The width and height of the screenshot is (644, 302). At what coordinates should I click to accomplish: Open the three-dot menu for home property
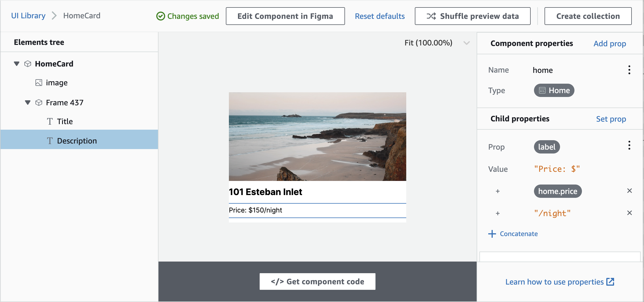pos(629,70)
